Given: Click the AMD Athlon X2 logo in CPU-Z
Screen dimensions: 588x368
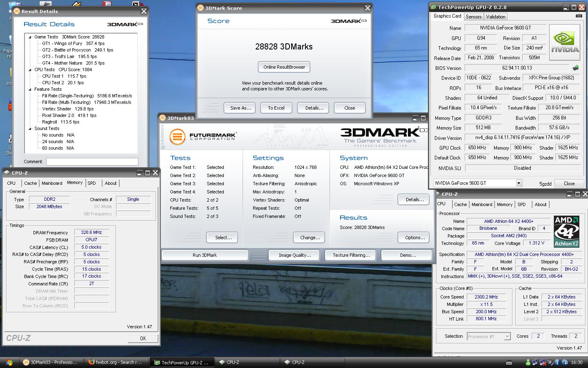Looking at the screenshot, I should tap(566, 231).
